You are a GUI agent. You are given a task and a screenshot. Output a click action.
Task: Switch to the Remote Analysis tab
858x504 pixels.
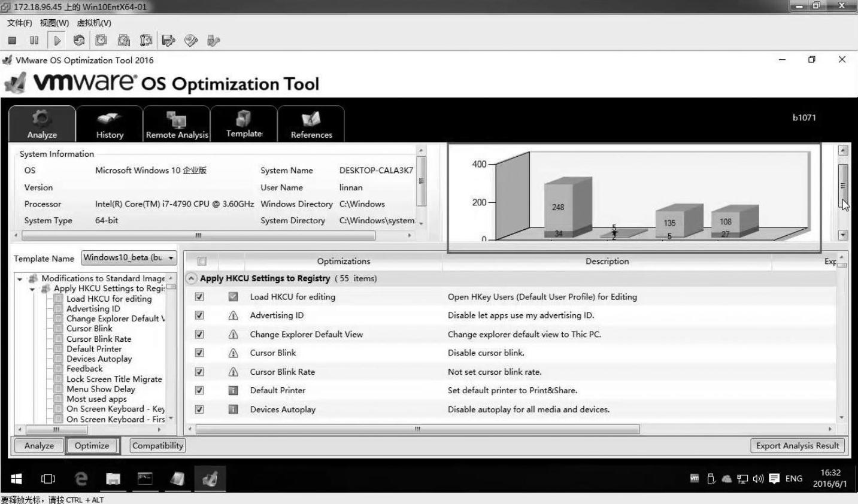[177, 124]
